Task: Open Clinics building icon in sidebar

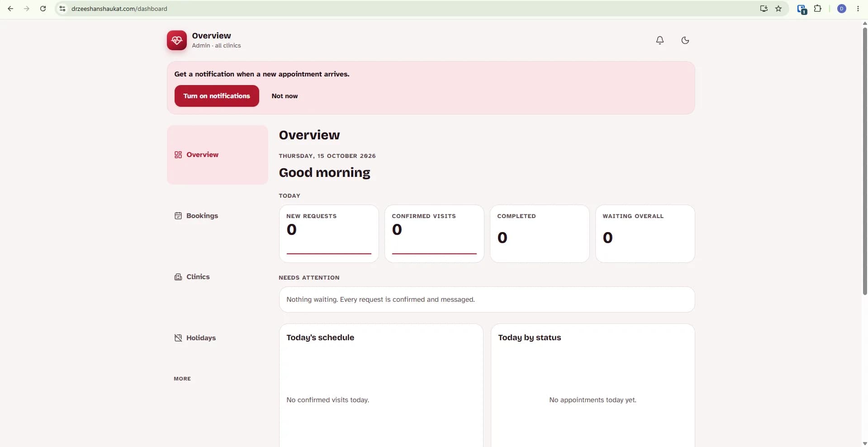Action: pyautogui.click(x=178, y=277)
